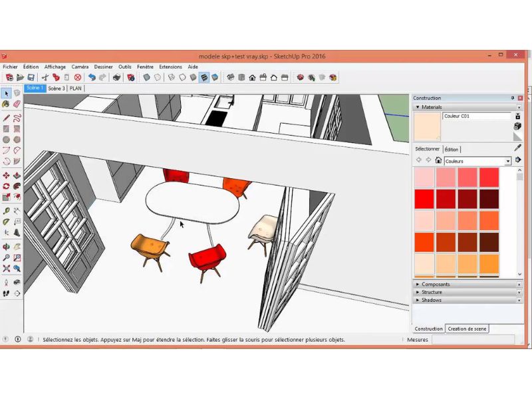
Task: Click the Mesures input field
Action: 477,340
